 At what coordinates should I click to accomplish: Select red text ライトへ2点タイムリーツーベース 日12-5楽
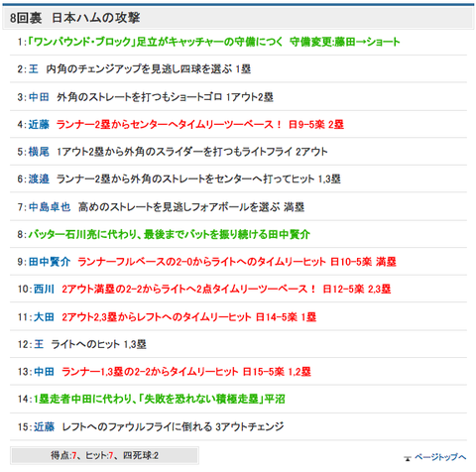(226, 289)
